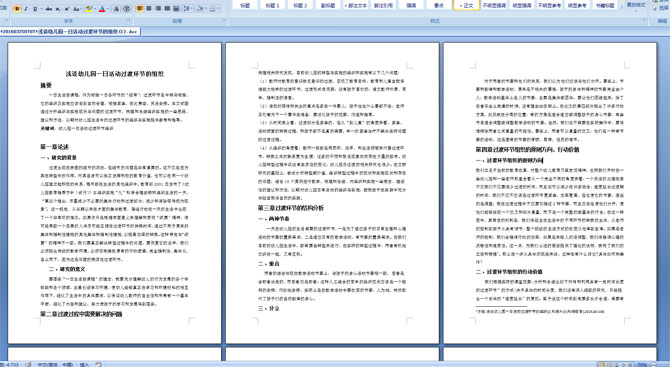
Task: Justify the paragraph text
Action: [x=167, y=9]
